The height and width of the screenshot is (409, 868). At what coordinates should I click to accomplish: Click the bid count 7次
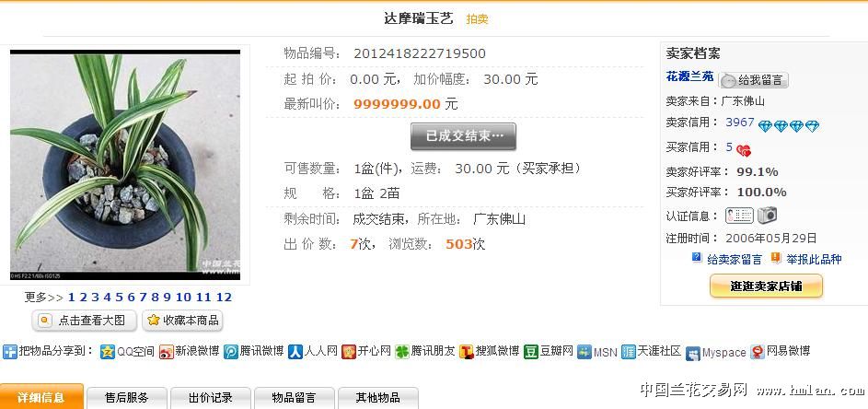(361, 244)
